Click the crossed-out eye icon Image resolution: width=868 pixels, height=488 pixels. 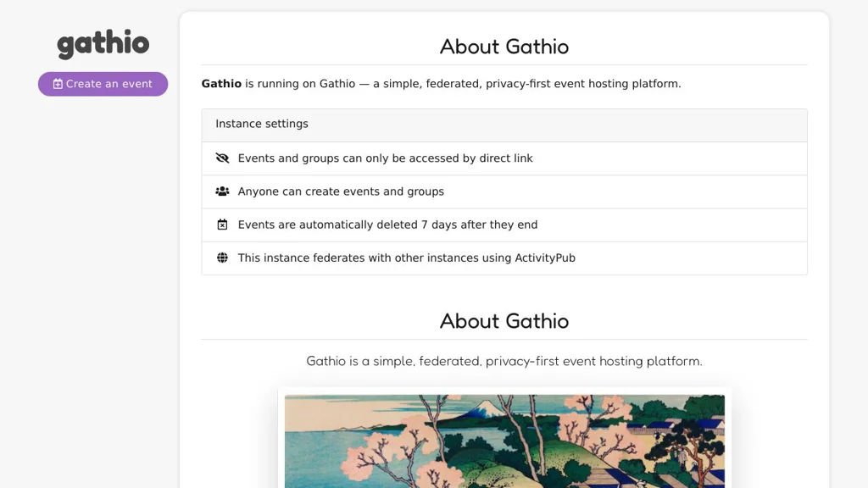point(222,158)
